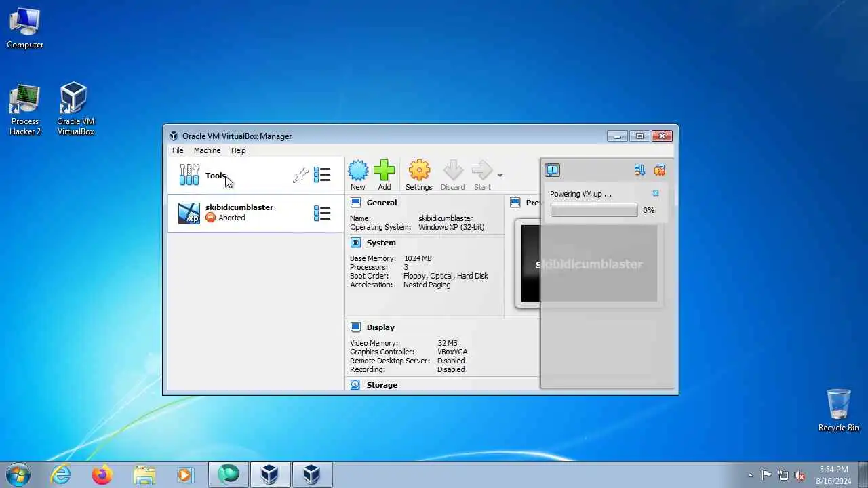Launch Firefox from the taskbar

102,474
